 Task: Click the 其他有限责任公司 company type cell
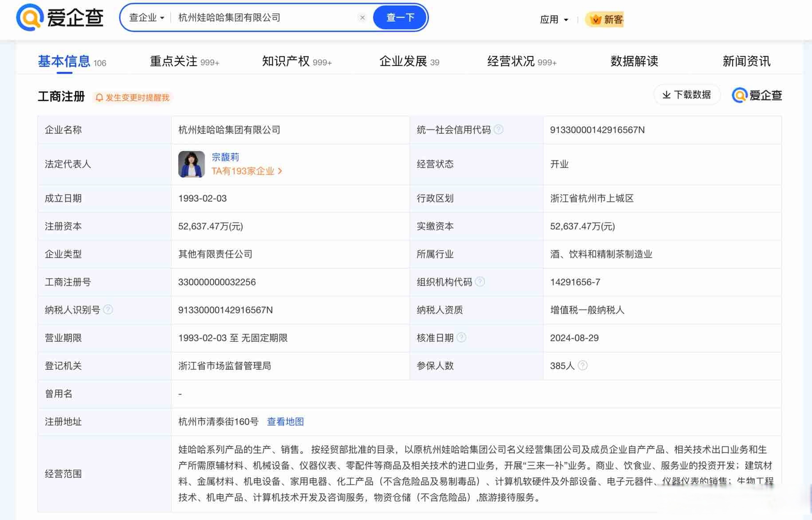(x=215, y=254)
